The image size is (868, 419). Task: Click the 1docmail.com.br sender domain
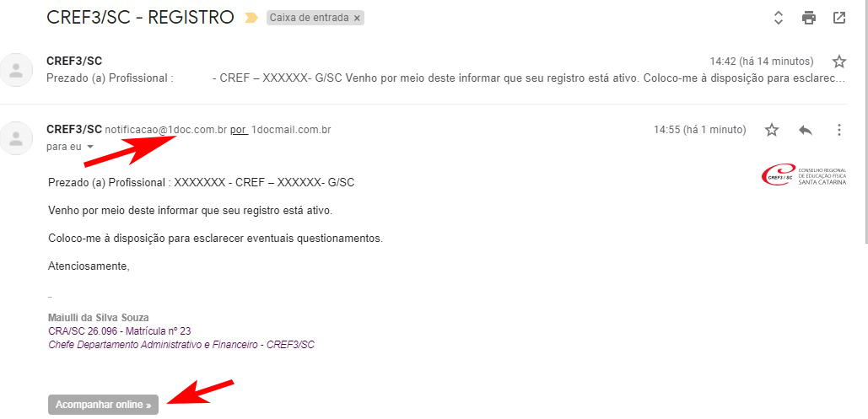click(x=291, y=130)
